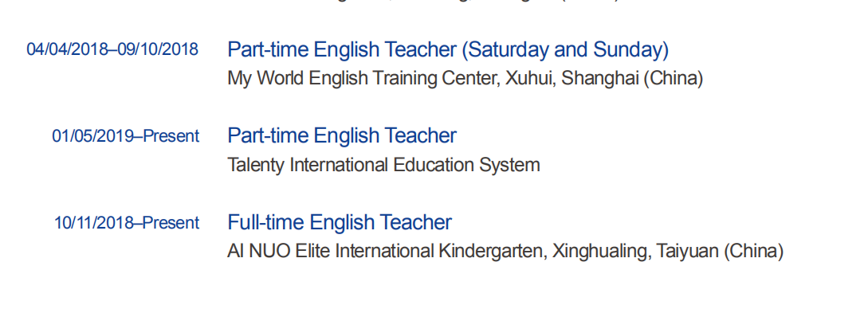The width and height of the screenshot is (868, 309).
Task: Click the word Kindergarten
Action: [493, 252]
